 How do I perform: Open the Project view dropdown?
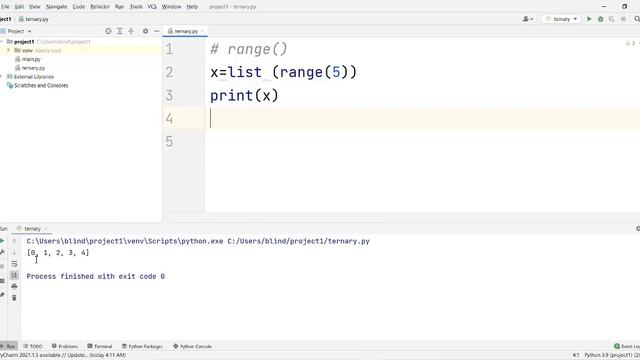click(x=19, y=31)
